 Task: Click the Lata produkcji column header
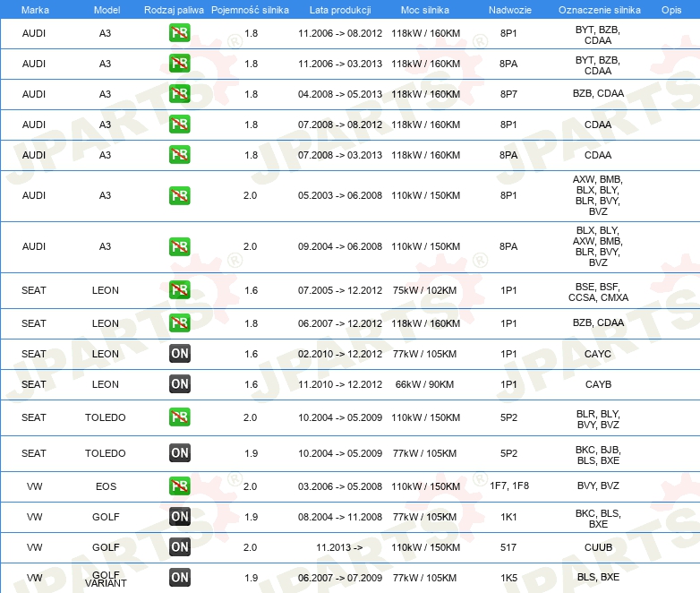point(339,9)
